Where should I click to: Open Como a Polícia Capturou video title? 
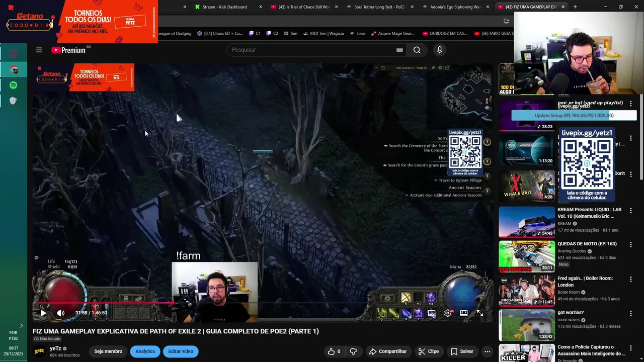[x=591, y=350]
